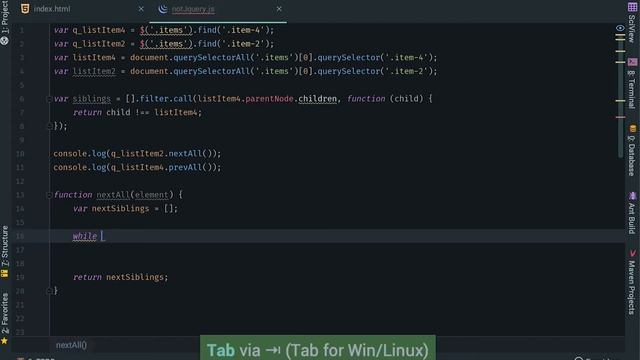This screenshot has height=360, width=640.
Task: Click the Ant Build bug icon
Action: point(633,196)
